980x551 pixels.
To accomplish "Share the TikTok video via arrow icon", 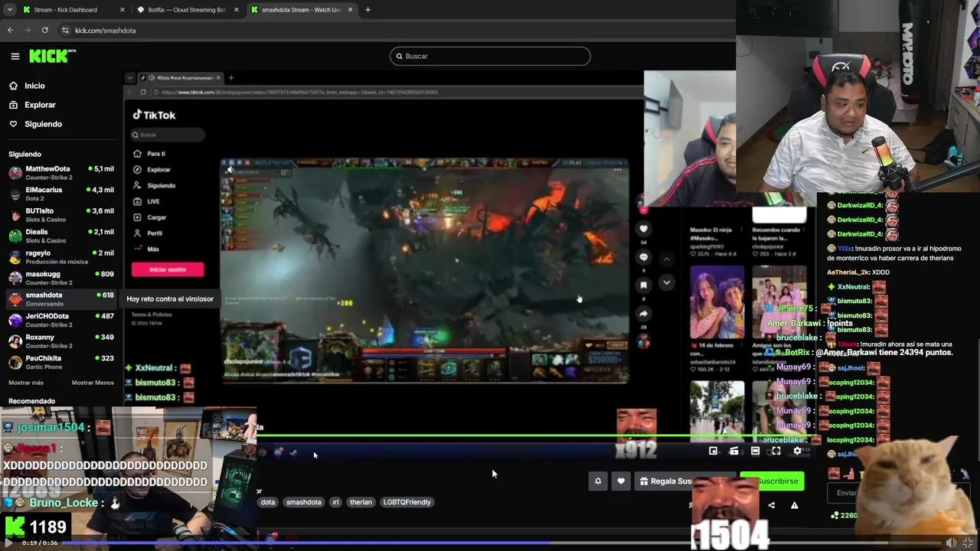I will tap(644, 313).
